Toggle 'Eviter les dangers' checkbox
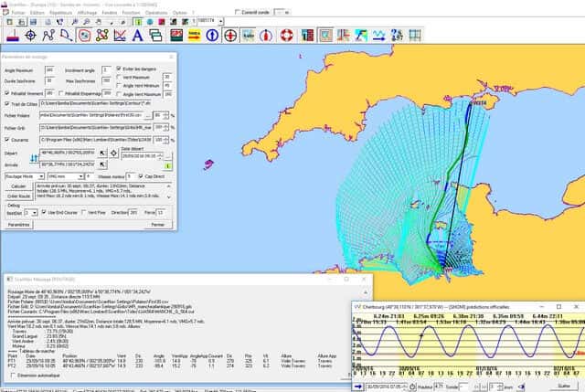 pos(119,69)
